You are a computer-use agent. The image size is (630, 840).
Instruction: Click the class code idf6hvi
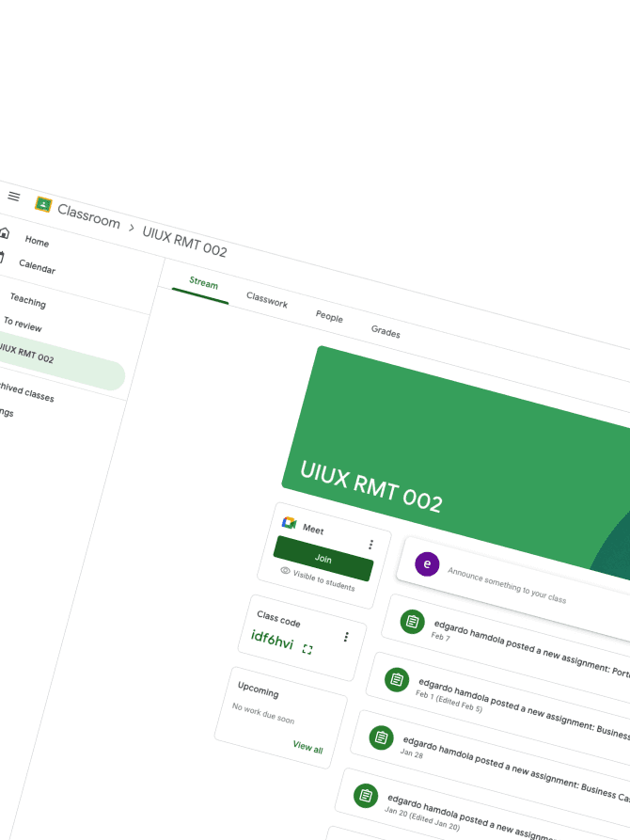(272, 639)
